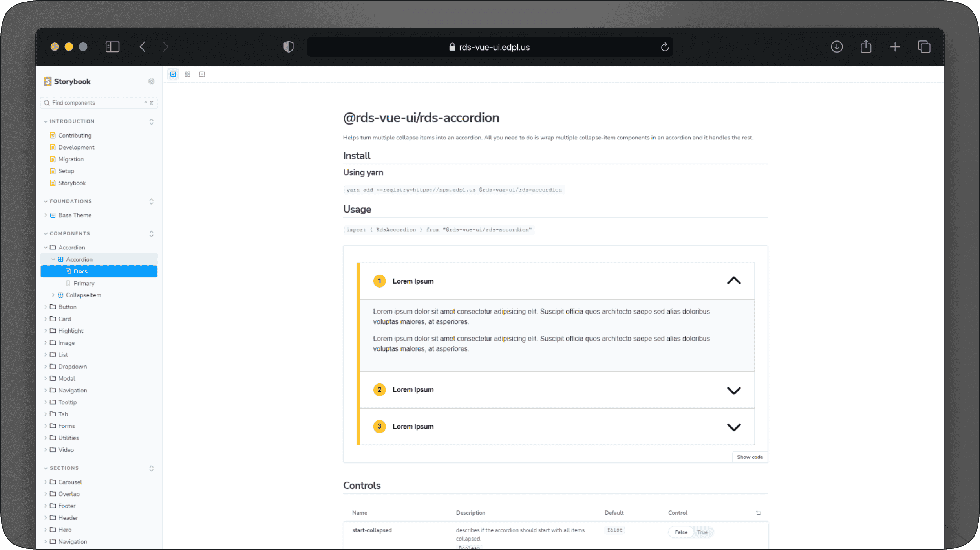Focus the Find components search field
This screenshot has width=980, height=550.
tap(99, 103)
